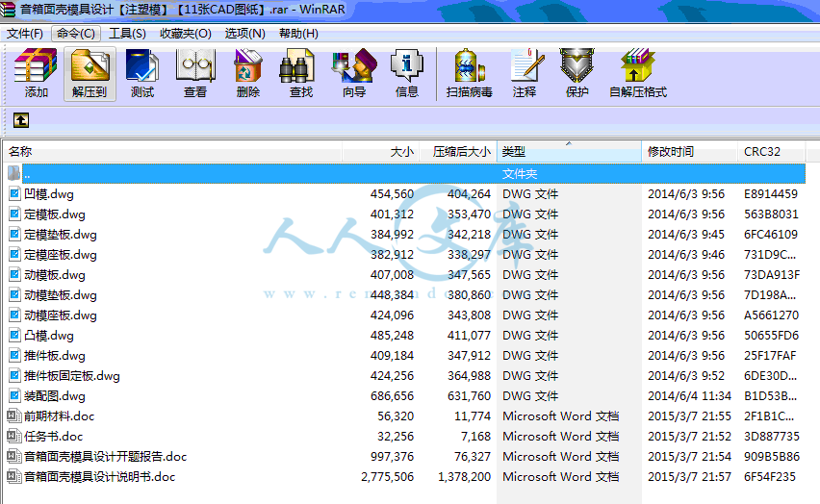820x504 pixels.
Task: Click the 测试 (Test) toolbar icon
Action: click(141, 64)
